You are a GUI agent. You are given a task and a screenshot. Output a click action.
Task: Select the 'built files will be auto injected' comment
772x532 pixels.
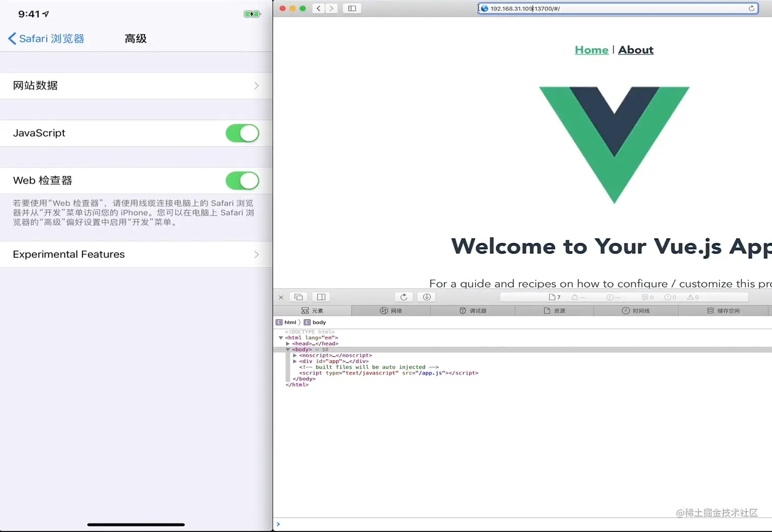369,367
